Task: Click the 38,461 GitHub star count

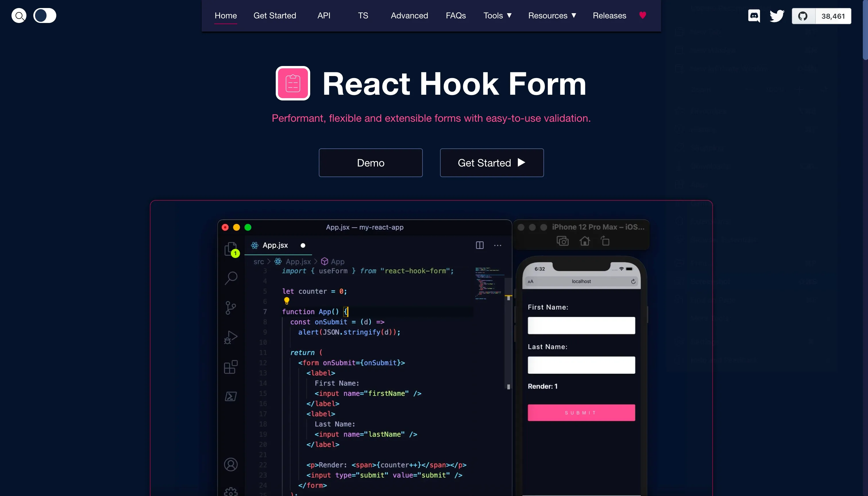Action: [x=833, y=16]
